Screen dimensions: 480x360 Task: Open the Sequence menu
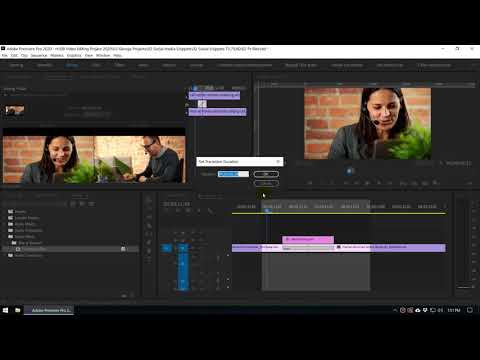tap(39, 55)
